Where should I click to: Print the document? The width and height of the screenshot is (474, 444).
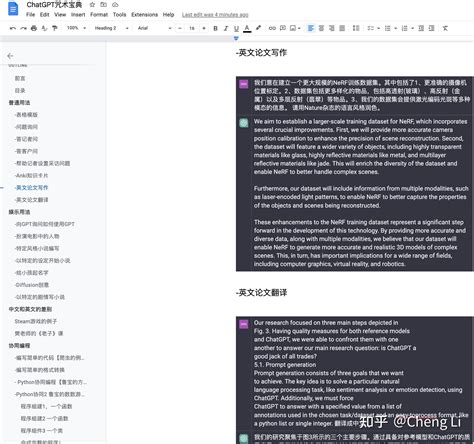coord(34,28)
